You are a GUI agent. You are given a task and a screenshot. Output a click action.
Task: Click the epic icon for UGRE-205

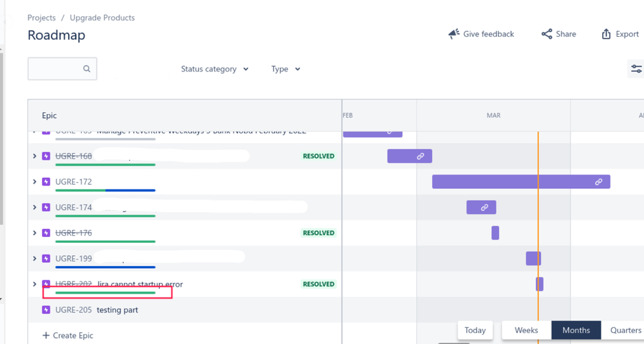pos(46,309)
